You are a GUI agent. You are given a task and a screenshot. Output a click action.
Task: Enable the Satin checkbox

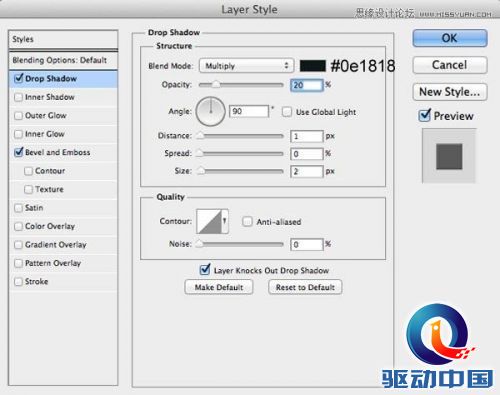18,208
